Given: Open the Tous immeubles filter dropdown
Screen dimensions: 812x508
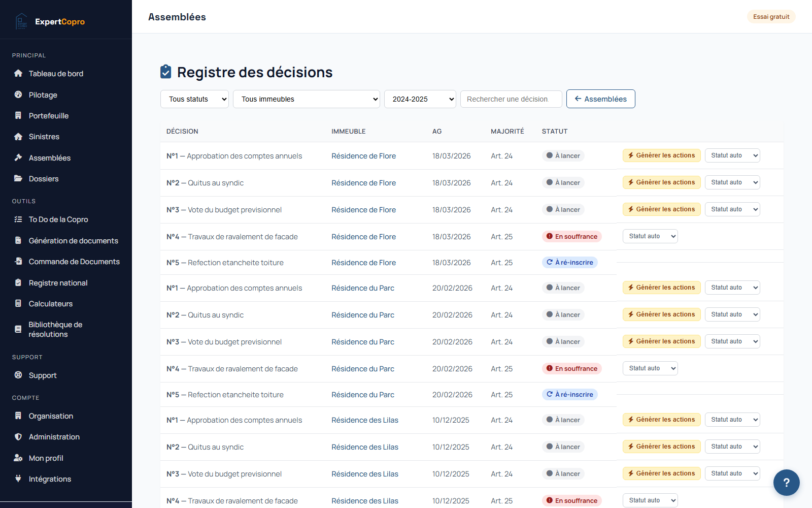Looking at the screenshot, I should click(x=307, y=99).
